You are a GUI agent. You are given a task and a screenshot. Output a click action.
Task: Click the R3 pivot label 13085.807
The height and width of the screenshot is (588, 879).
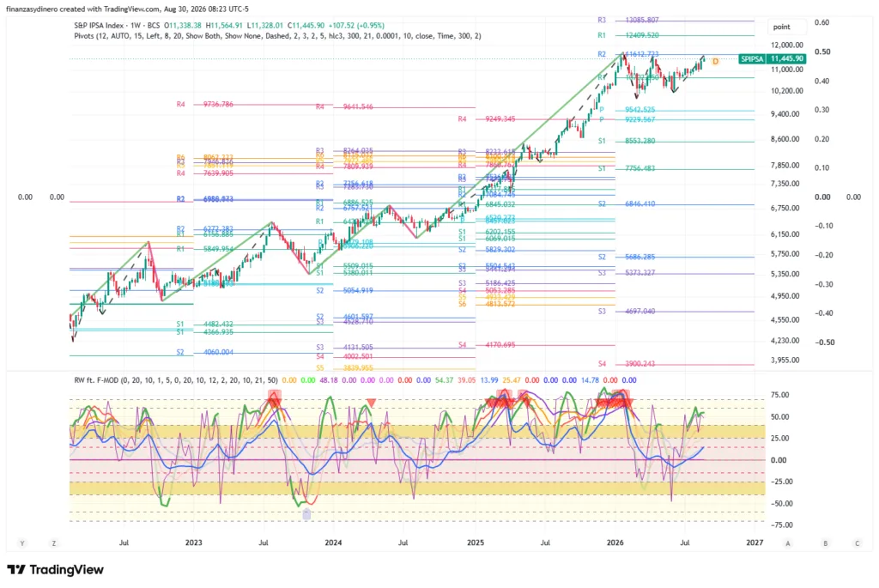point(642,21)
